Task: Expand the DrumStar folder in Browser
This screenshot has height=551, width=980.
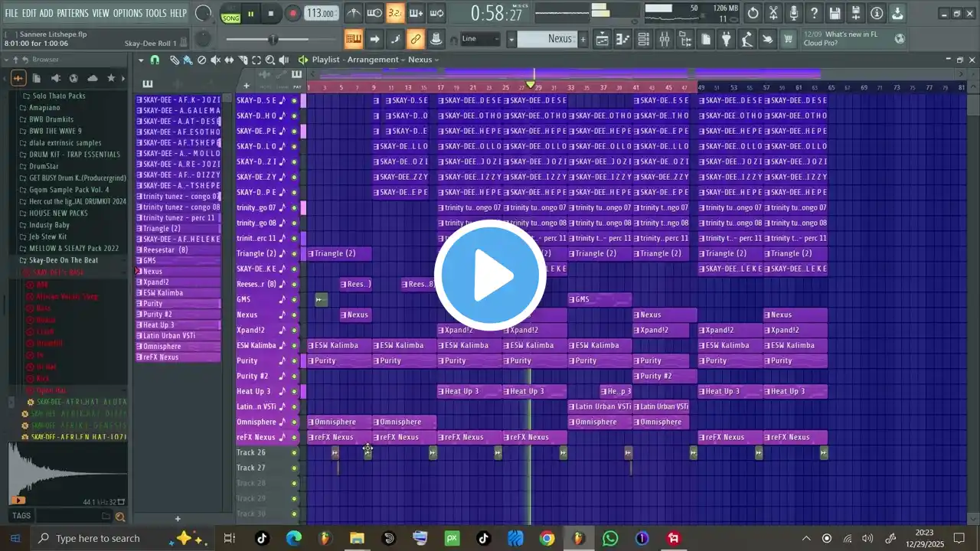Action: pos(44,166)
